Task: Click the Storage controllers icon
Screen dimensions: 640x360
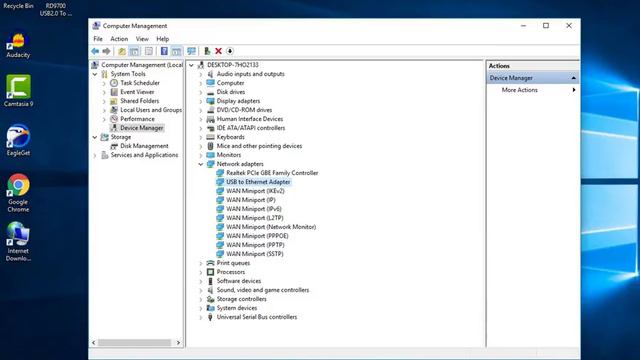Action: click(210, 299)
